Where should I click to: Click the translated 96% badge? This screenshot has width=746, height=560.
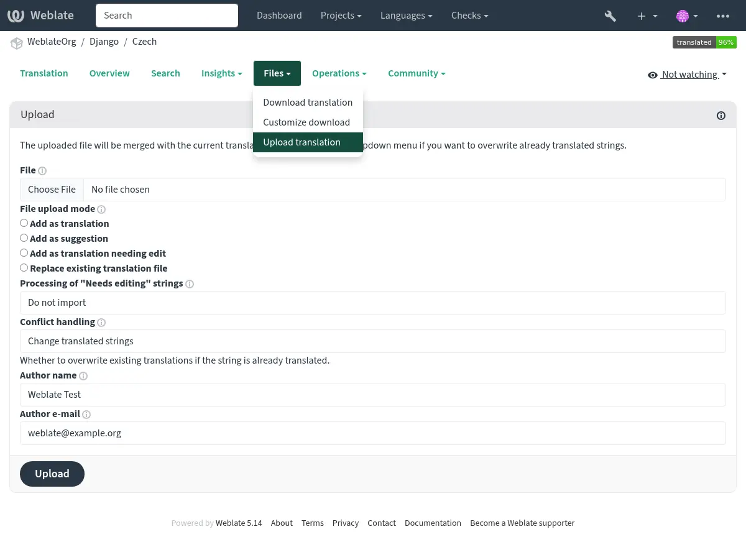click(704, 42)
